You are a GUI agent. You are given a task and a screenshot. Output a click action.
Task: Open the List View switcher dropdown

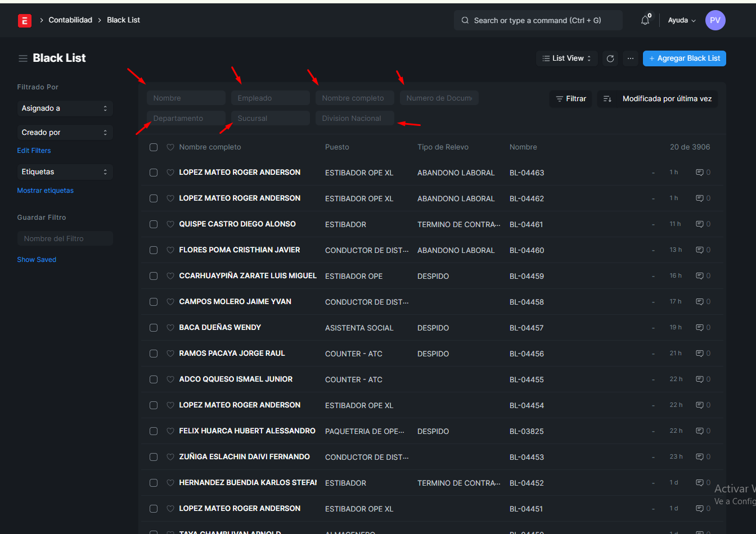click(566, 58)
